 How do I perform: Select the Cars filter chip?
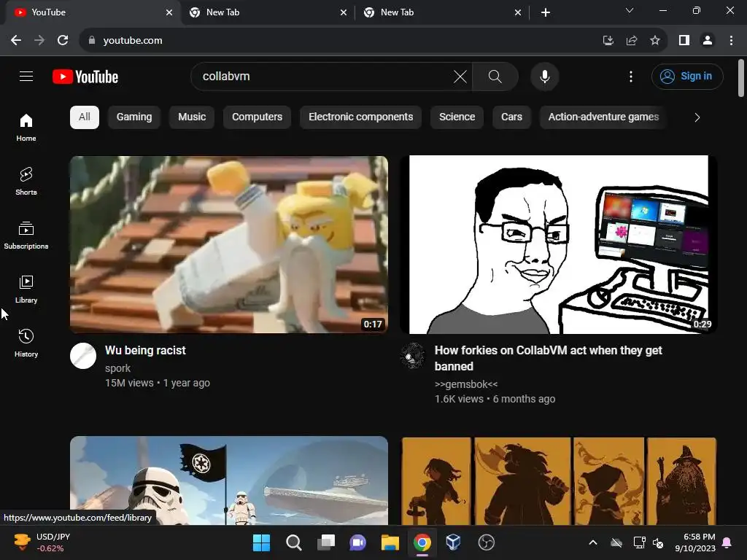pos(511,117)
